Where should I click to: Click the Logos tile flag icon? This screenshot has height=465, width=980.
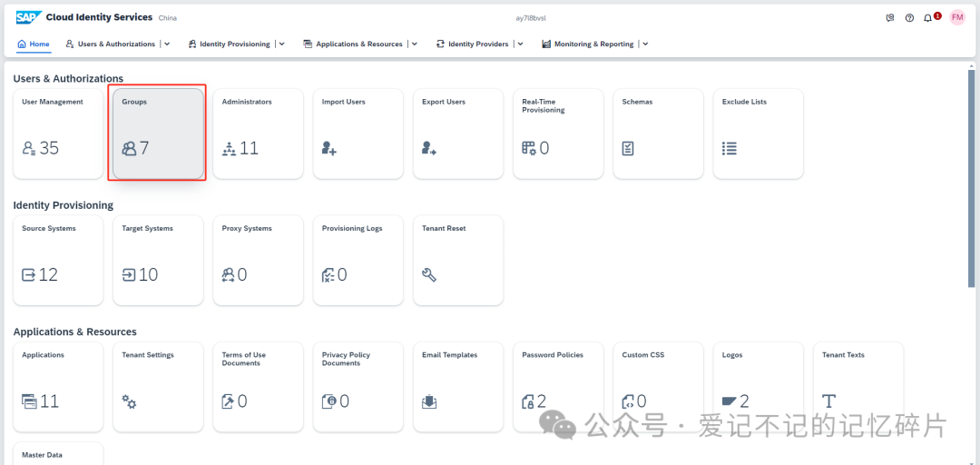point(730,401)
